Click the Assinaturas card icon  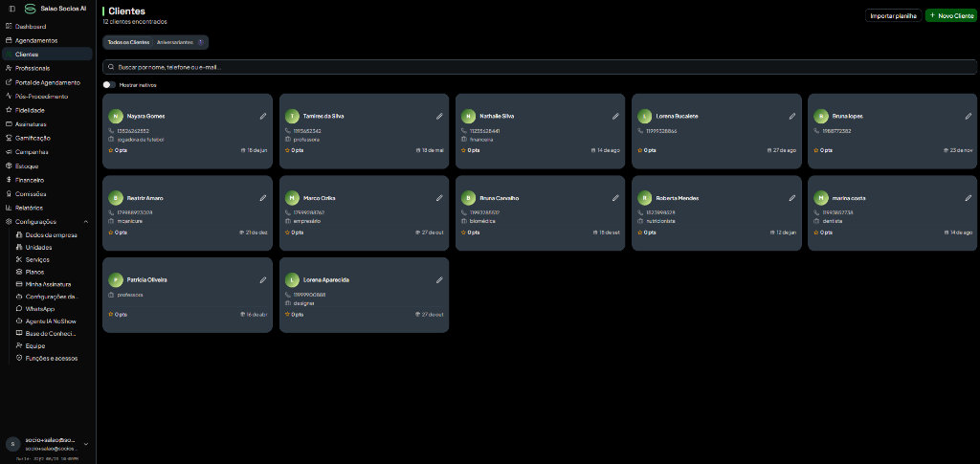tap(9, 124)
